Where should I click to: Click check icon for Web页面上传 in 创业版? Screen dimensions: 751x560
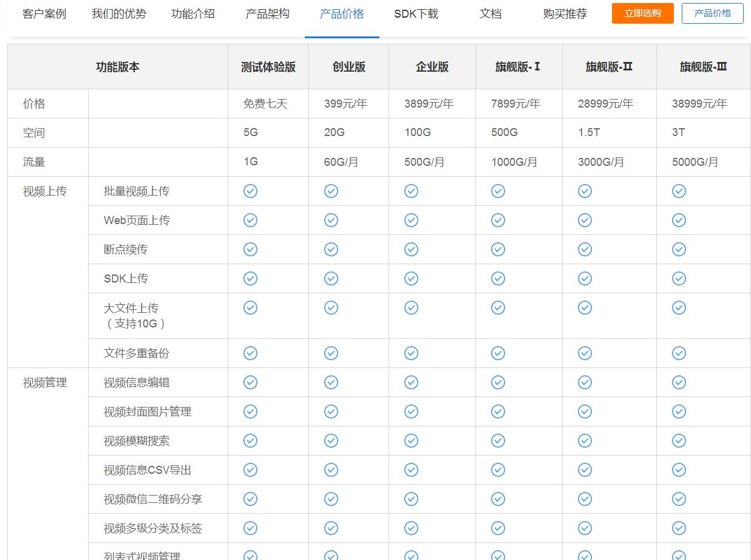(x=331, y=220)
